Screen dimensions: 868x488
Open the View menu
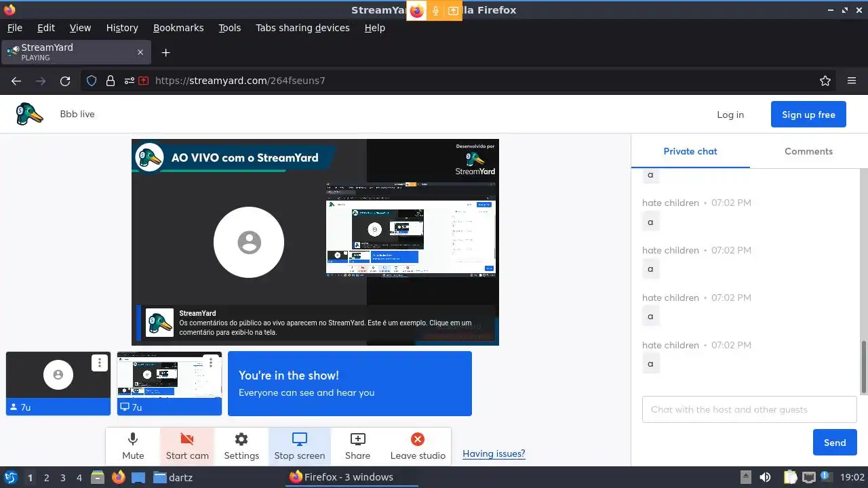point(80,28)
